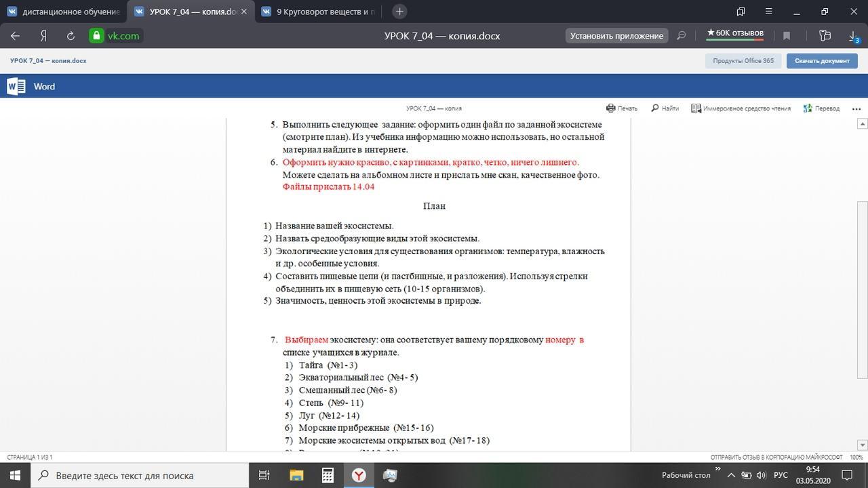Click the list item Экваториальный лес (№4-5)

pos(358,378)
